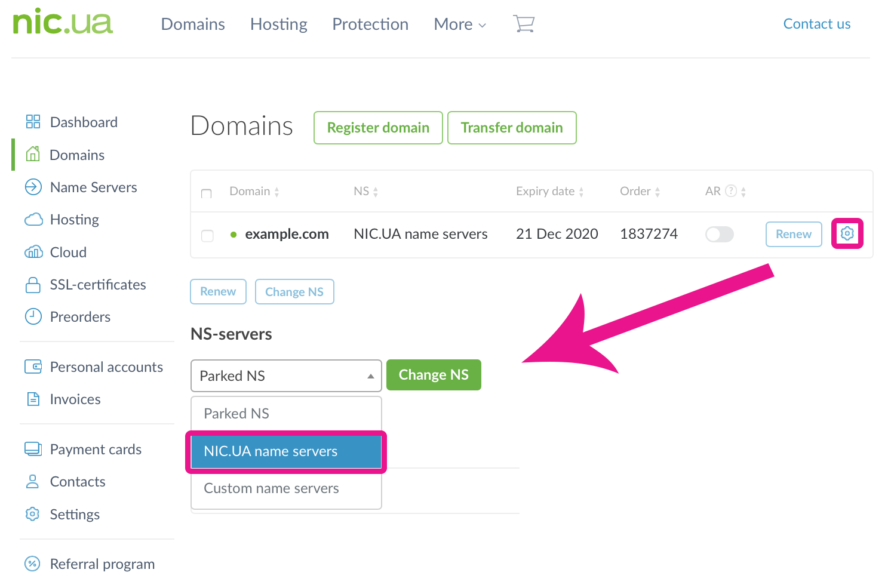
Task: Click the gear settings icon for example.com
Action: 847,233
